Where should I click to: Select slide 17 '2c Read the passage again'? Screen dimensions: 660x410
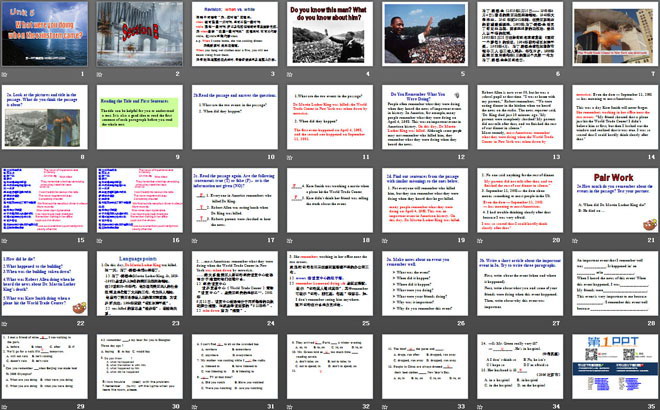click(235, 200)
